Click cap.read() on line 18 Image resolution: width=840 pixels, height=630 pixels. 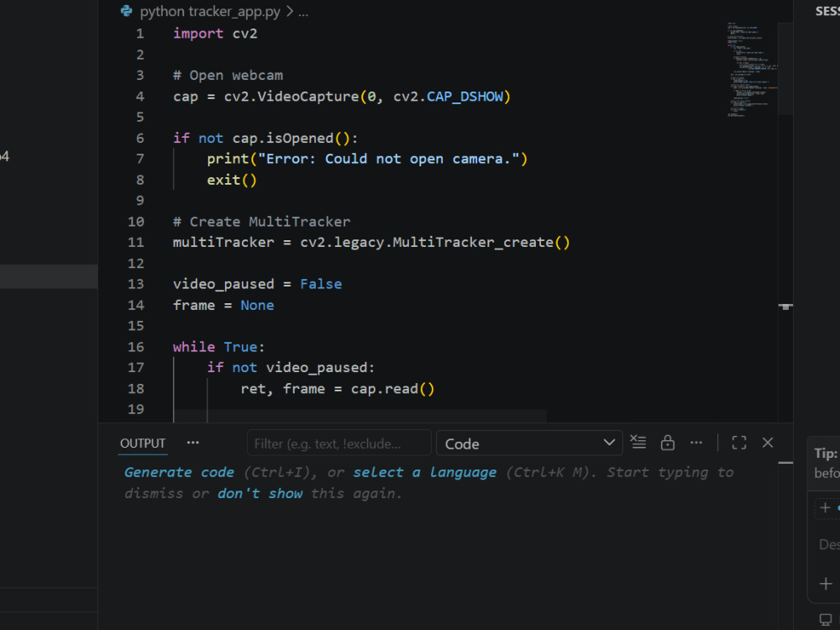392,389
